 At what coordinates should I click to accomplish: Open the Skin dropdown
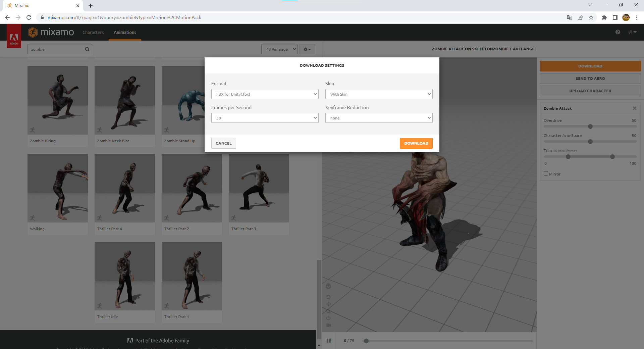379,94
